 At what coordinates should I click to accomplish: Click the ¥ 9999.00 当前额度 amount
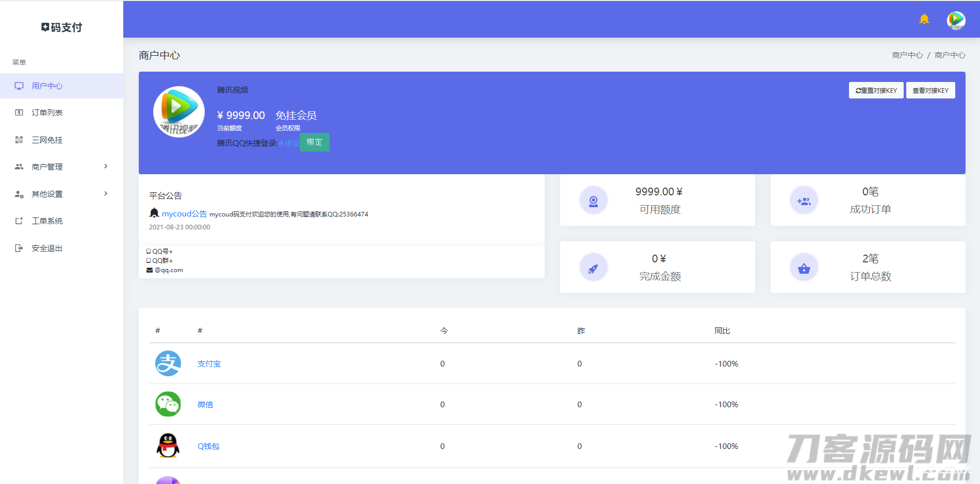[241, 115]
